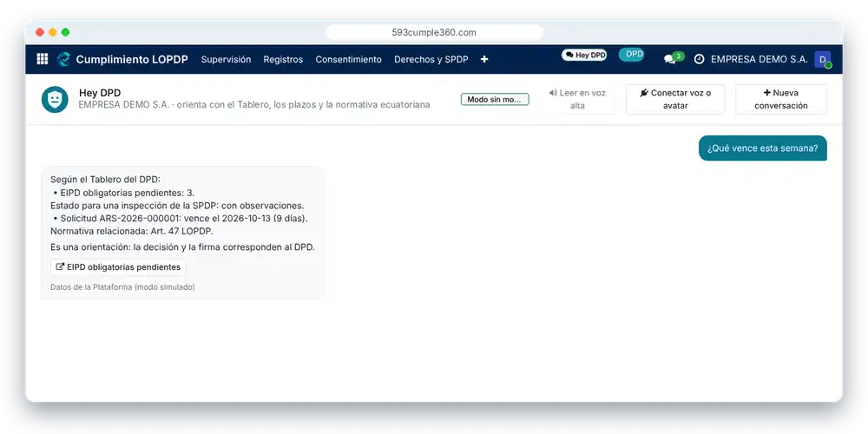Image resolution: width=868 pixels, height=434 pixels.
Task: Click the Hey DPD assistant avatar icon
Action: click(55, 99)
